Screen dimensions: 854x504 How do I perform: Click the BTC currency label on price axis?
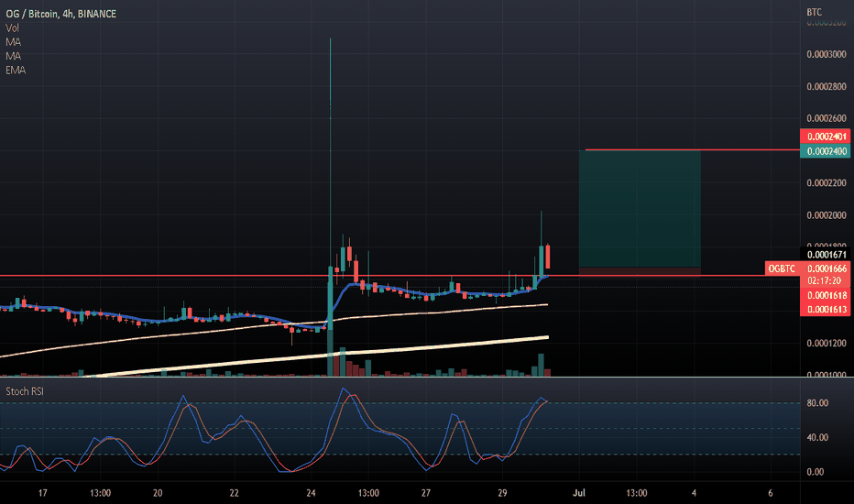[x=814, y=12]
